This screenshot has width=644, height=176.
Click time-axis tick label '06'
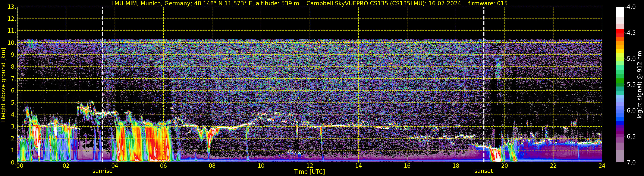tap(163, 166)
